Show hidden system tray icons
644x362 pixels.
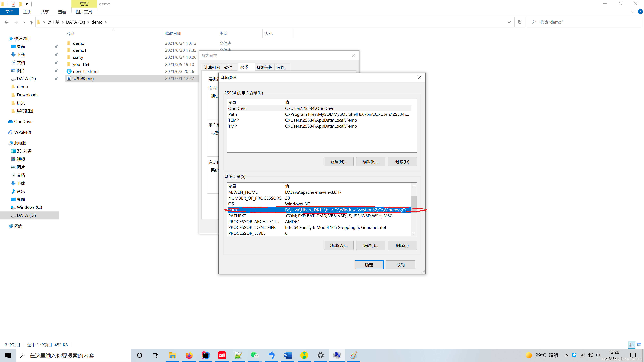coord(566,355)
